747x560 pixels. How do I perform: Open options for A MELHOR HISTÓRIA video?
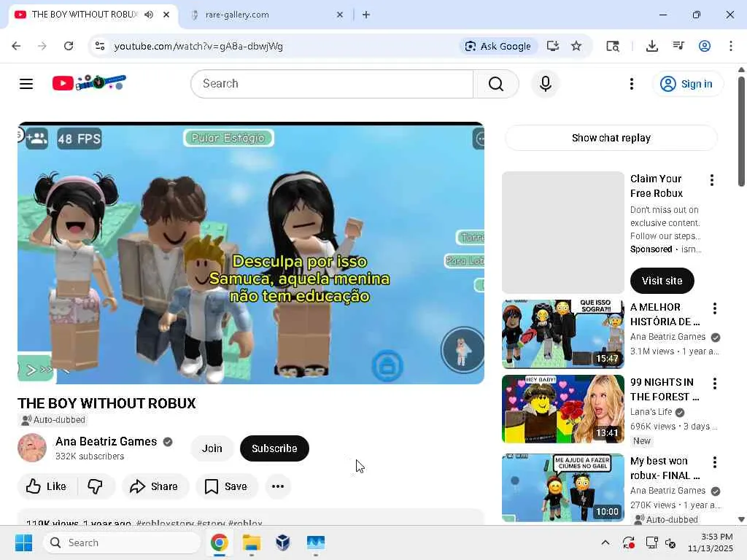point(715,308)
